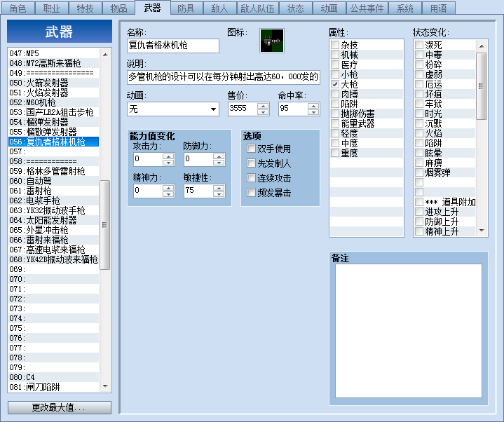This screenshot has height=422, width=504.
Task: Click 状态变化 list scroll up arrow
Action: [482, 46]
